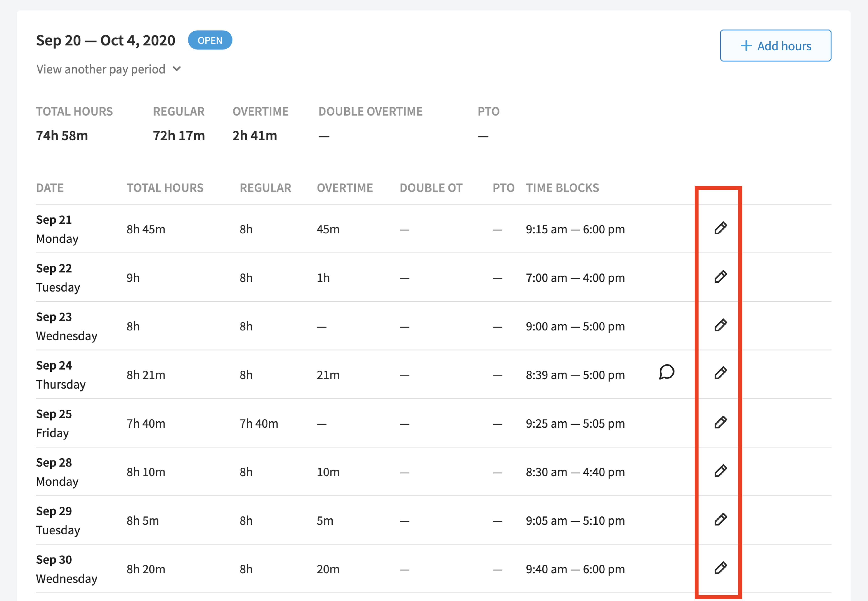This screenshot has width=868, height=601.
Task: Click the 9h total for Sep 22
Action: pos(133,278)
